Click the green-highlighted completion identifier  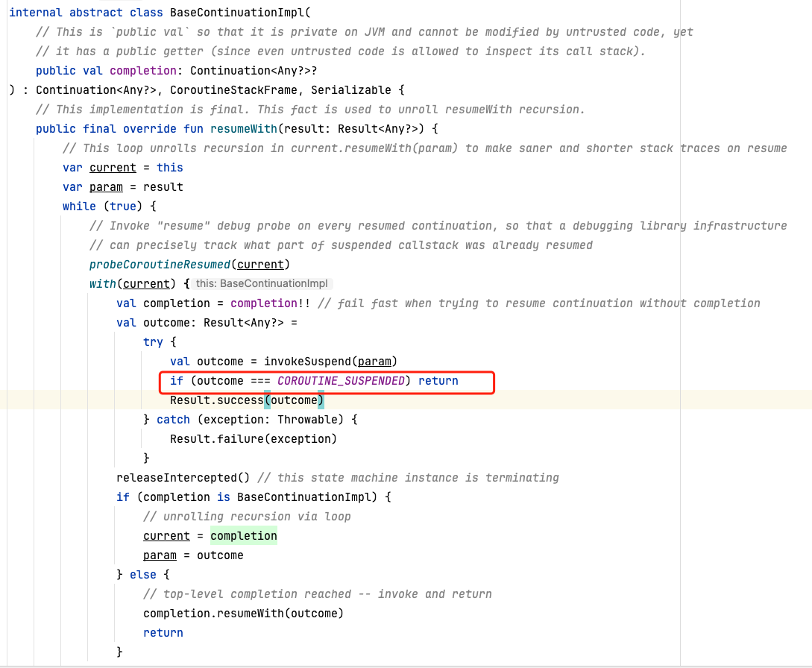tap(243, 536)
